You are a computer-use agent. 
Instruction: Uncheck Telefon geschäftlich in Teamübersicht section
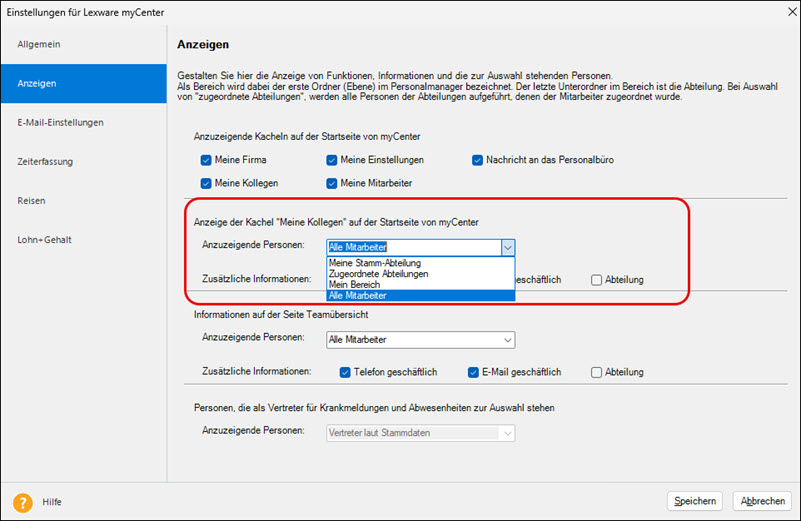(x=346, y=372)
